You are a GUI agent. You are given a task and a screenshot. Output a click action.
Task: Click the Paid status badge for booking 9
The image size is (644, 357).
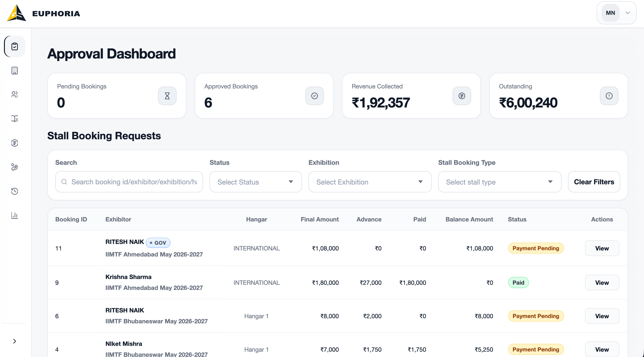coord(518,283)
